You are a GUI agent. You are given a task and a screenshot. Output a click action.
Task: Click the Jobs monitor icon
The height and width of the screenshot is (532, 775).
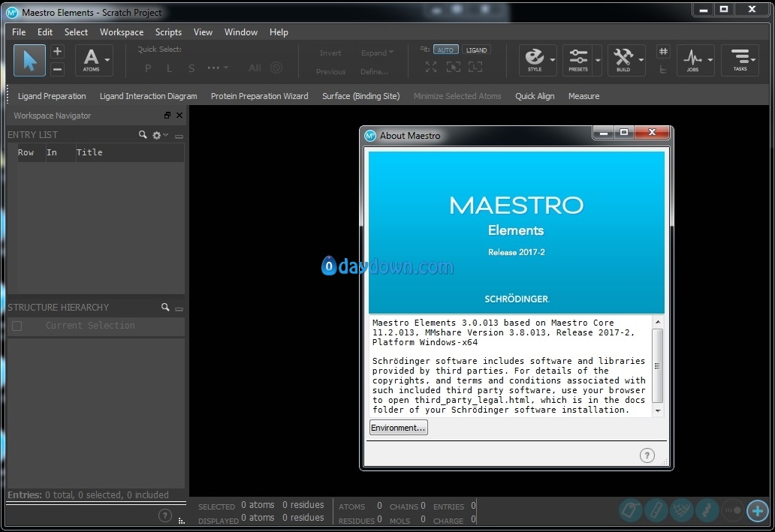coord(692,60)
